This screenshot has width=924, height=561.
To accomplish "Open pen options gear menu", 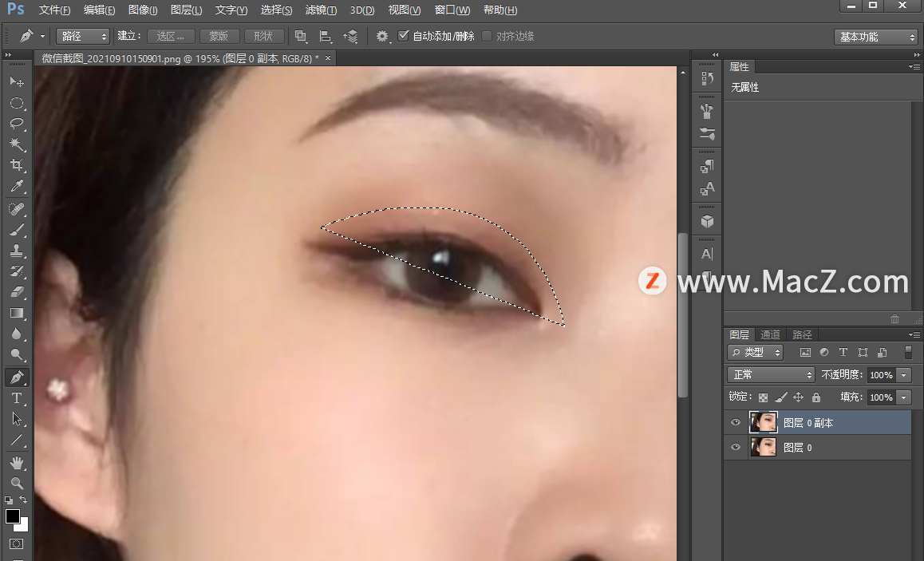I will click(x=382, y=36).
